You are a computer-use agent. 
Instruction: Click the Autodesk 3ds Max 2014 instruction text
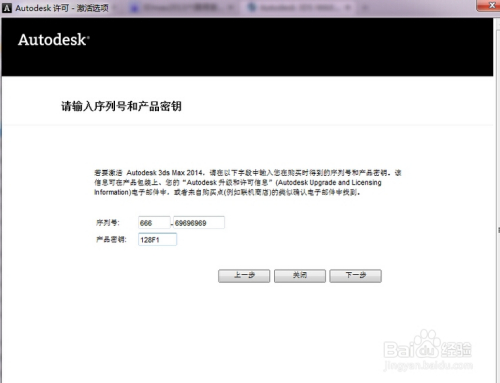248,182
